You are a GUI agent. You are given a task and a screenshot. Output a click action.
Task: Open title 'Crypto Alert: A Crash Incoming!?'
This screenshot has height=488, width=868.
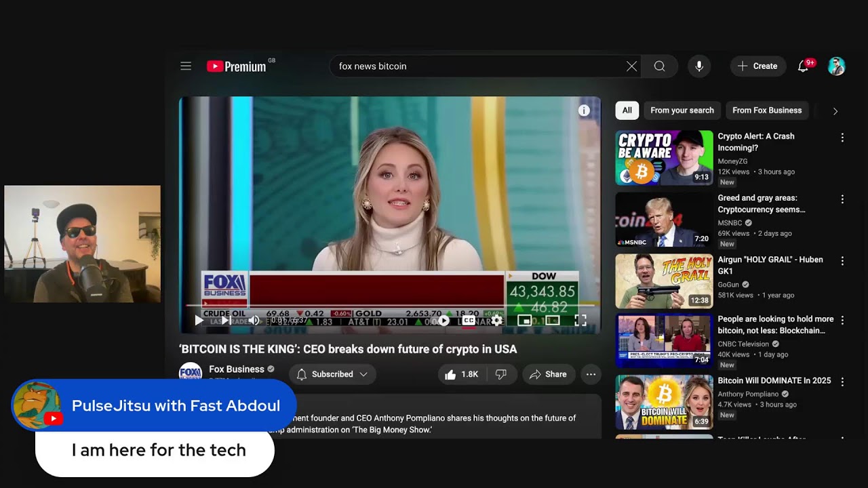click(756, 142)
